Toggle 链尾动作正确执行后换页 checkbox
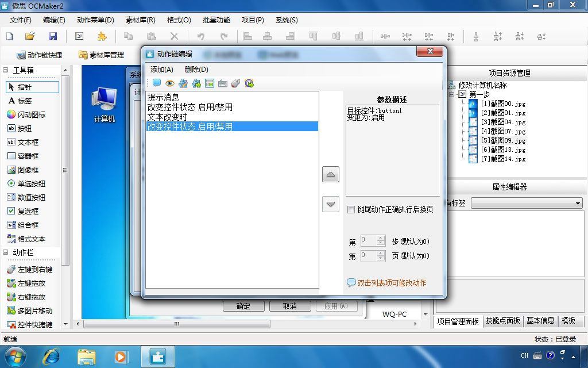The width and height of the screenshot is (588, 368). point(351,209)
